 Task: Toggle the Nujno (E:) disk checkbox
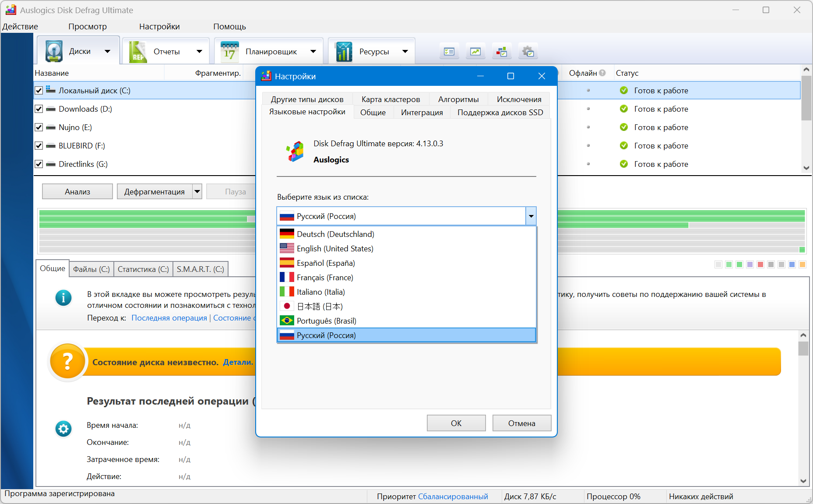click(39, 127)
